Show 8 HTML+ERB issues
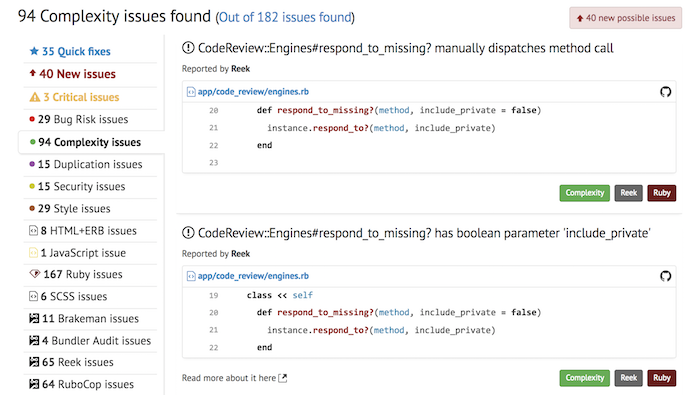The height and width of the screenshot is (395, 700). [x=90, y=231]
